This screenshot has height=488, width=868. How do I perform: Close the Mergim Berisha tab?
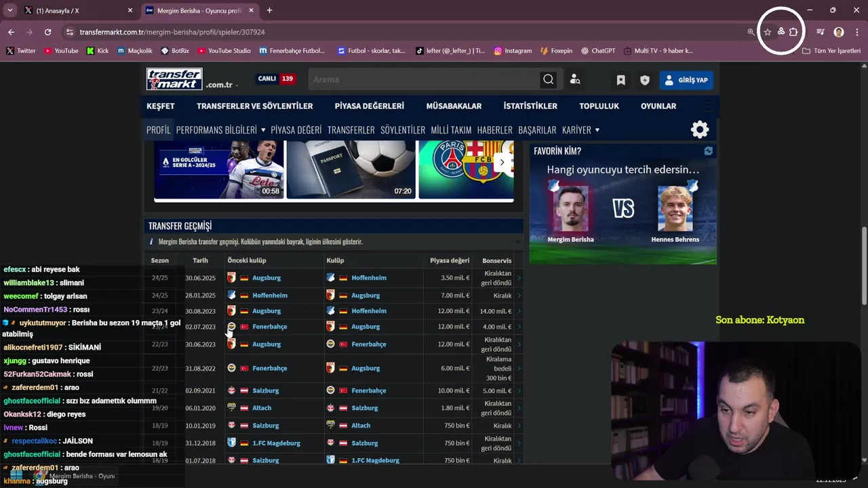point(251,10)
